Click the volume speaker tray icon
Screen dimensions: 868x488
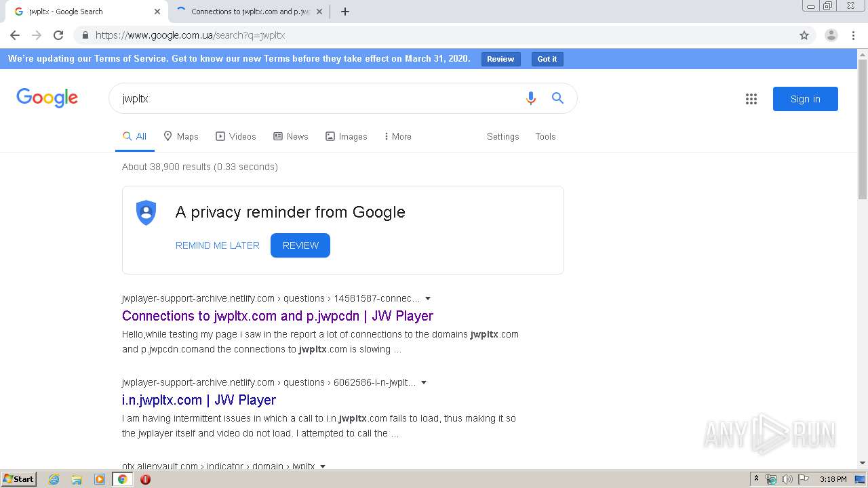(x=787, y=479)
